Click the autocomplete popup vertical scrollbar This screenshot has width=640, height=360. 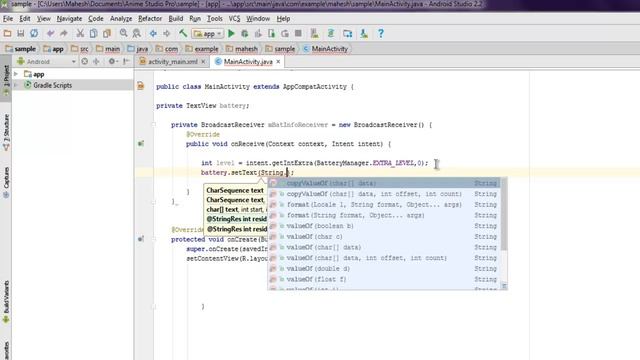point(504,215)
